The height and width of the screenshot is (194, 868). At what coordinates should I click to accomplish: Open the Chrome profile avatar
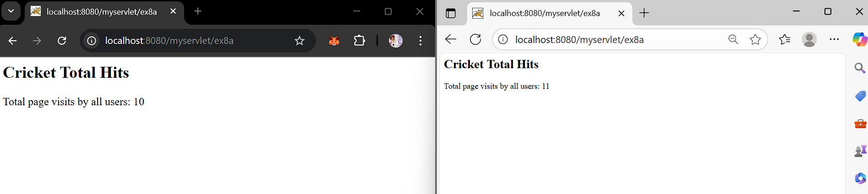(396, 41)
